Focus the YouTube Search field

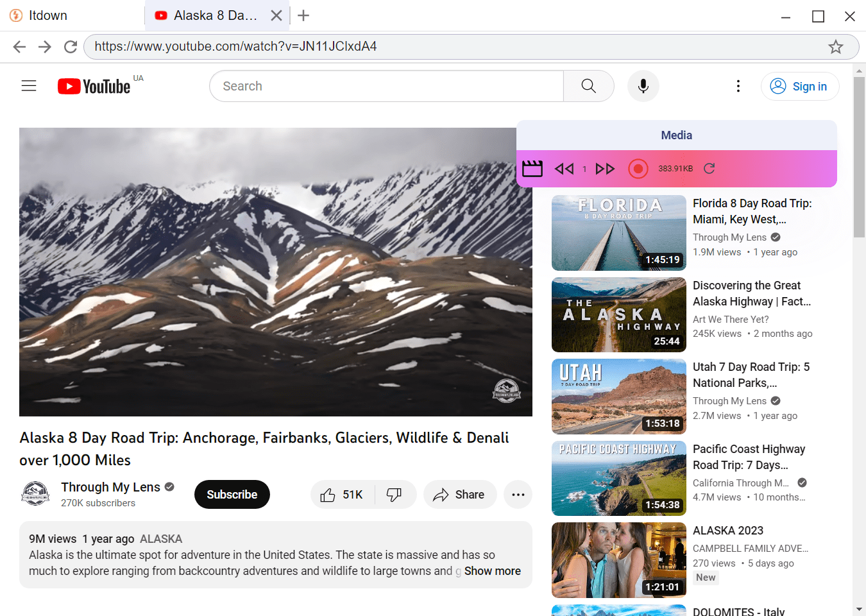click(387, 86)
